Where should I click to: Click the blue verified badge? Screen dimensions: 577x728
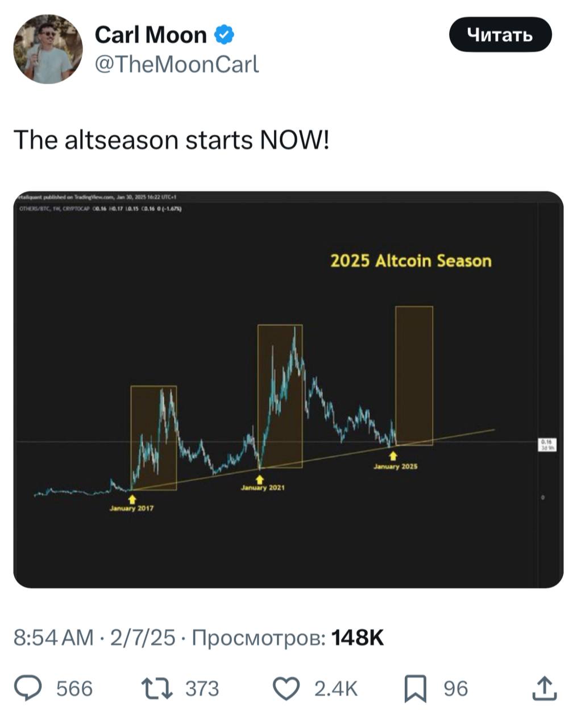[x=224, y=35]
